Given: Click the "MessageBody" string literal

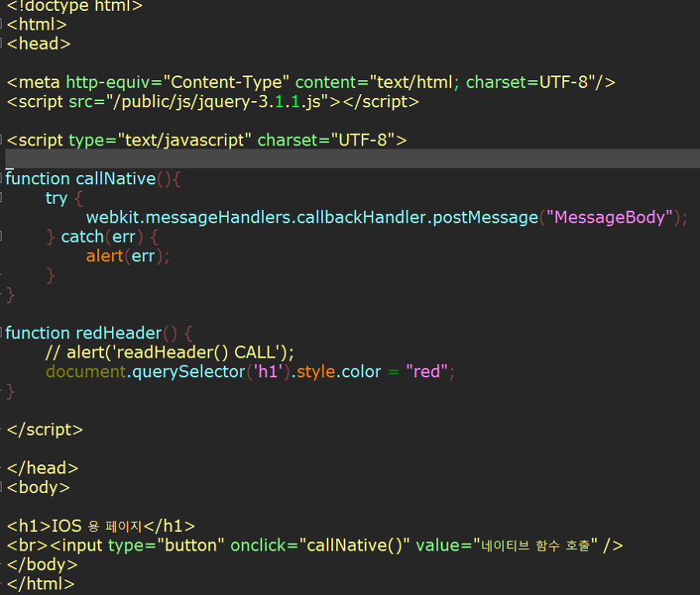Looking at the screenshot, I should click(609, 217).
